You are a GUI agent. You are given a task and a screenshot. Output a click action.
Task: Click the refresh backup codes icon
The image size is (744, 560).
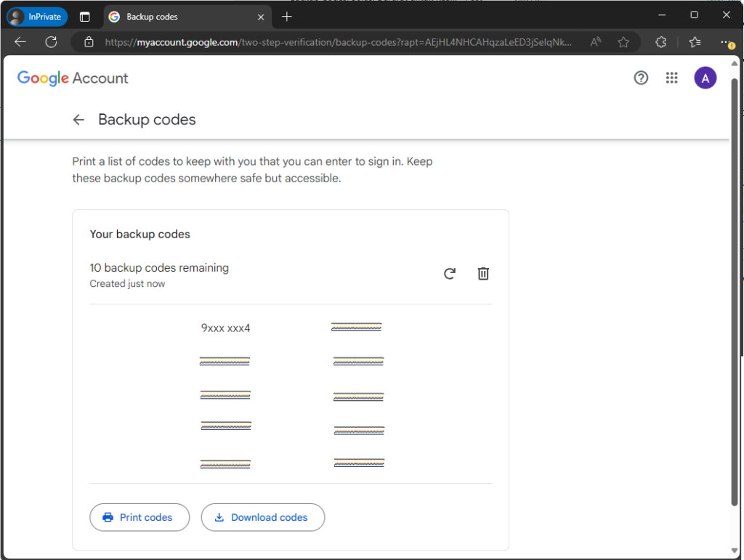pyautogui.click(x=450, y=274)
